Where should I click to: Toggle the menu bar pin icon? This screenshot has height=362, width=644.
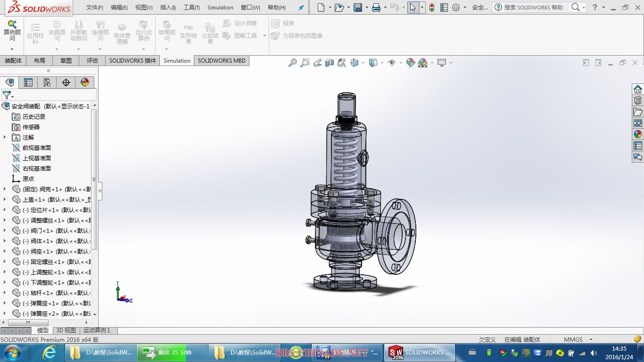tap(301, 8)
